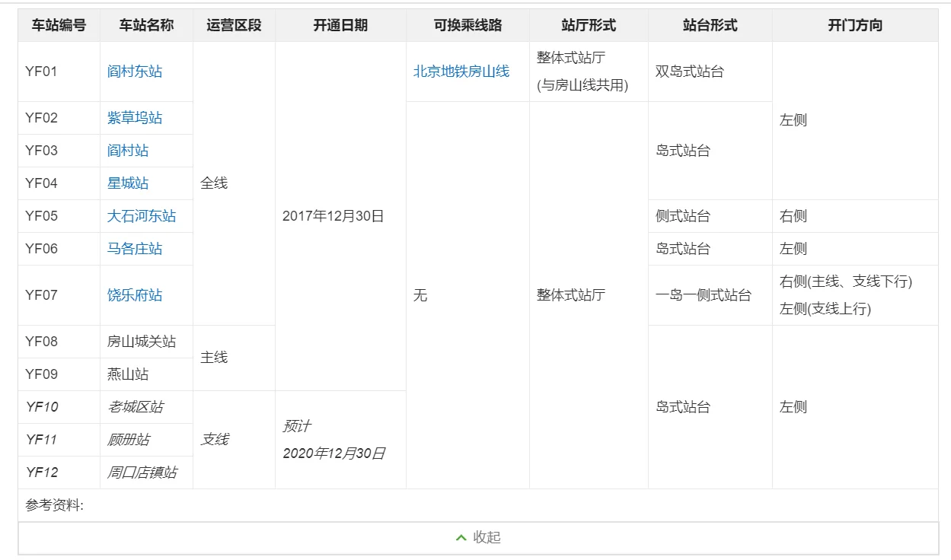Click the green collapse chevron icon

tap(461, 538)
